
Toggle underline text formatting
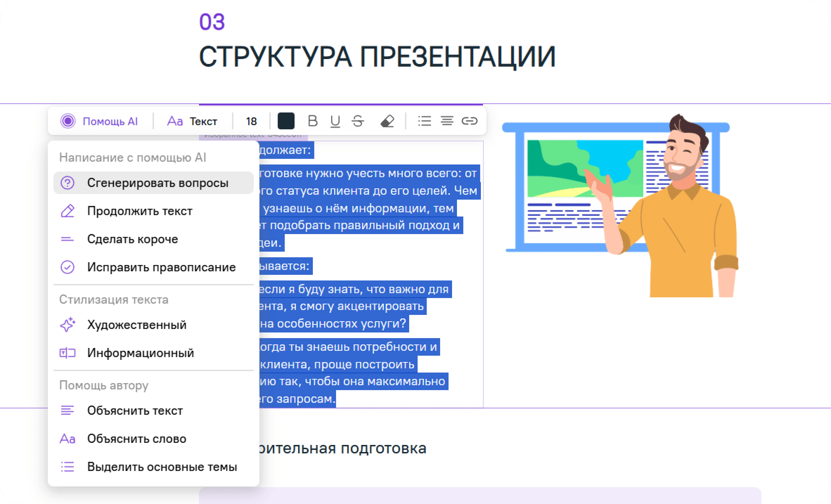335,121
